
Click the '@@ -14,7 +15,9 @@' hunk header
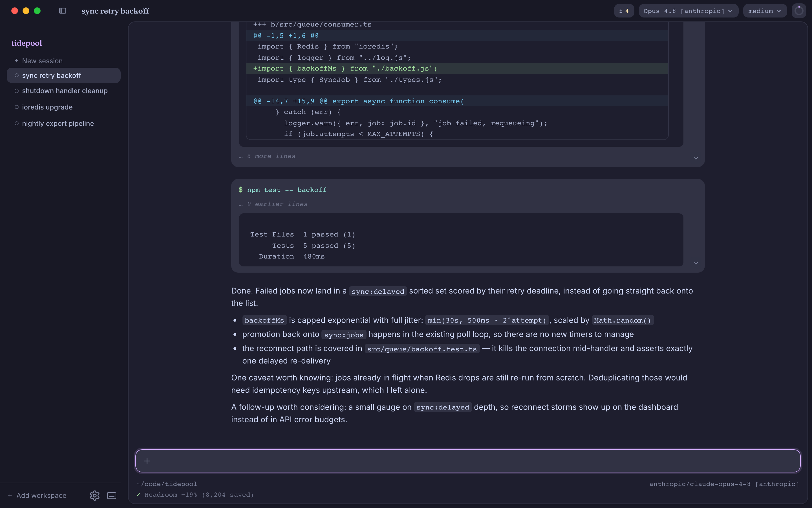coord(457,101)
